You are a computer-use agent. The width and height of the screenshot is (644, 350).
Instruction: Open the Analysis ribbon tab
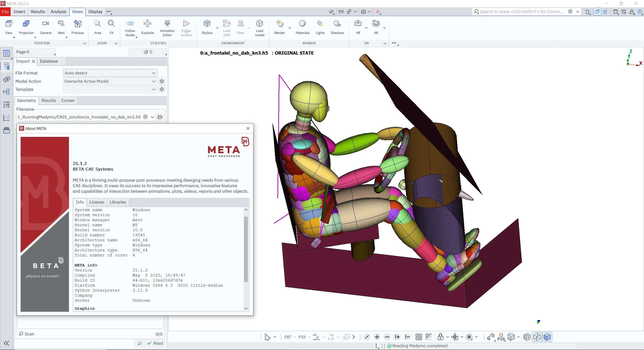click(x=58, y=12)
